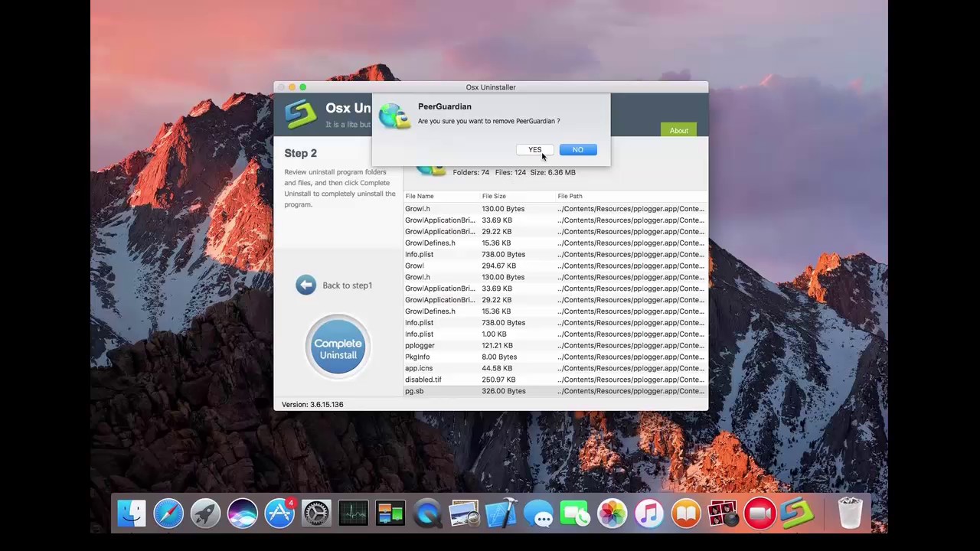The height and width of the screenshot is (551, 980).
Task: Select the pg.sb file row
Action: [556, 391]
